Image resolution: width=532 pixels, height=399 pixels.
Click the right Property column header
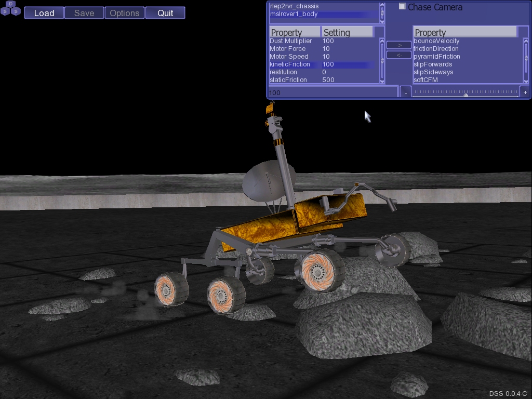click(x=465, y=33)
